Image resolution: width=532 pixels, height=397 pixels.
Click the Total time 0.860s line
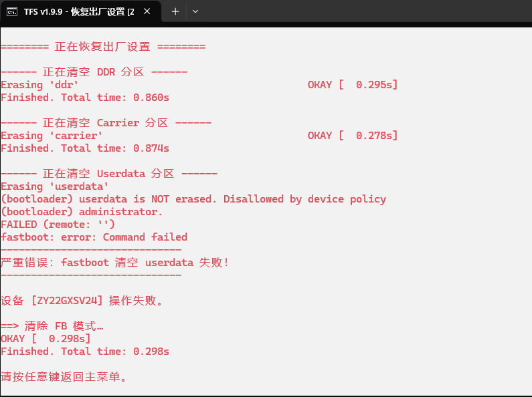(85, 98)
